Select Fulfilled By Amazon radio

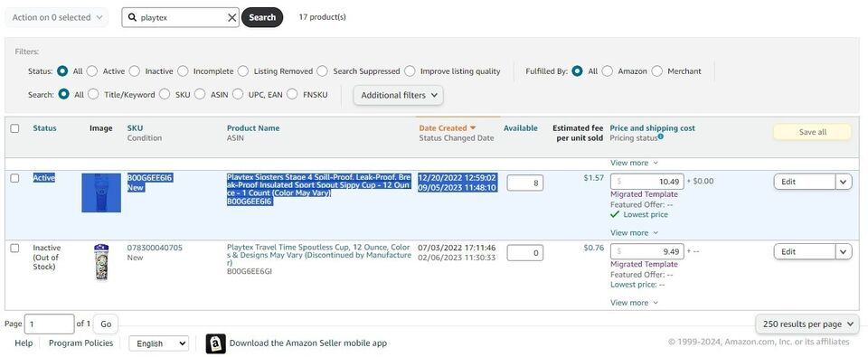coord(608,70)
